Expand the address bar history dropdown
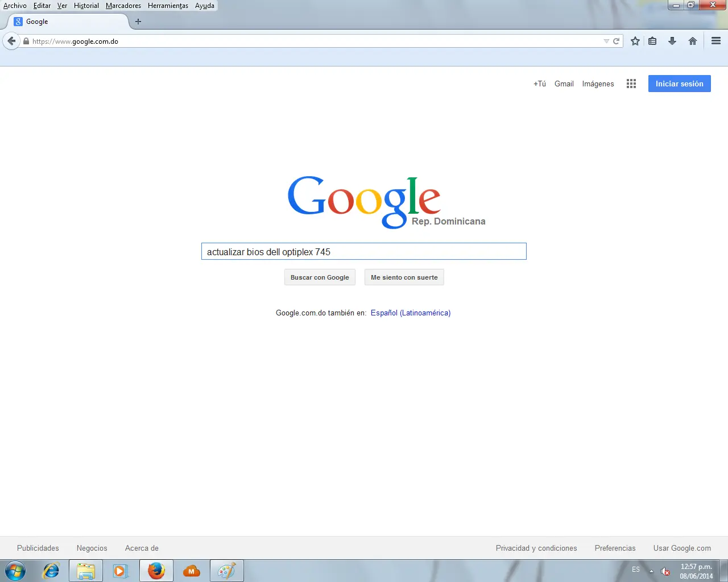728x582 pixels. [606, 41]
